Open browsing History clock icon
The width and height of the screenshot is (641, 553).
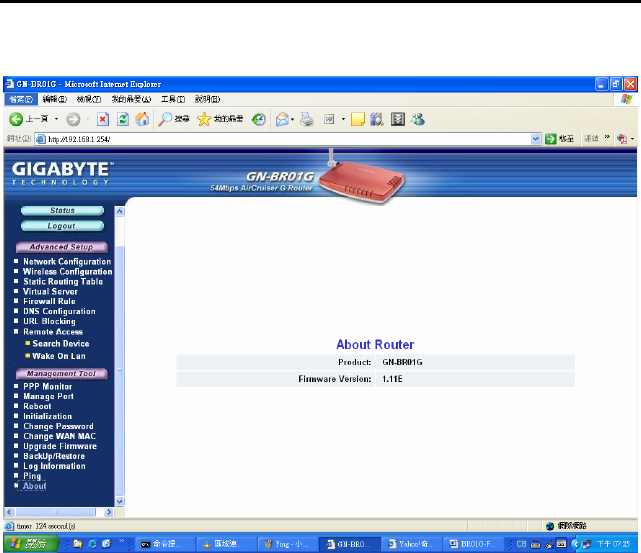point(259,119)
